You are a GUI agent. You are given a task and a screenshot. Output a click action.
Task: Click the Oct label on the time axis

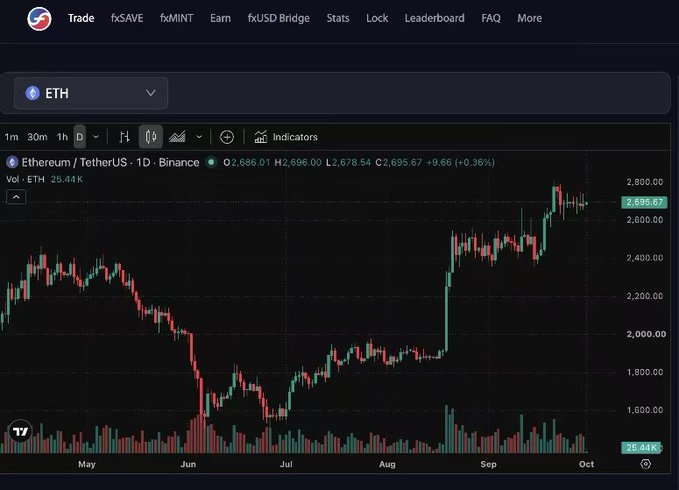[586, 464]
